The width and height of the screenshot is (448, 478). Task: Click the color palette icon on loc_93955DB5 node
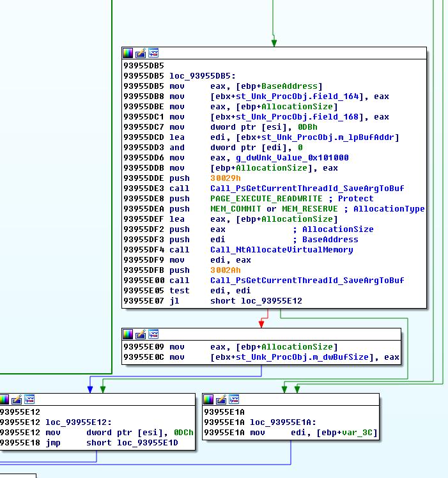click(128, 54)
